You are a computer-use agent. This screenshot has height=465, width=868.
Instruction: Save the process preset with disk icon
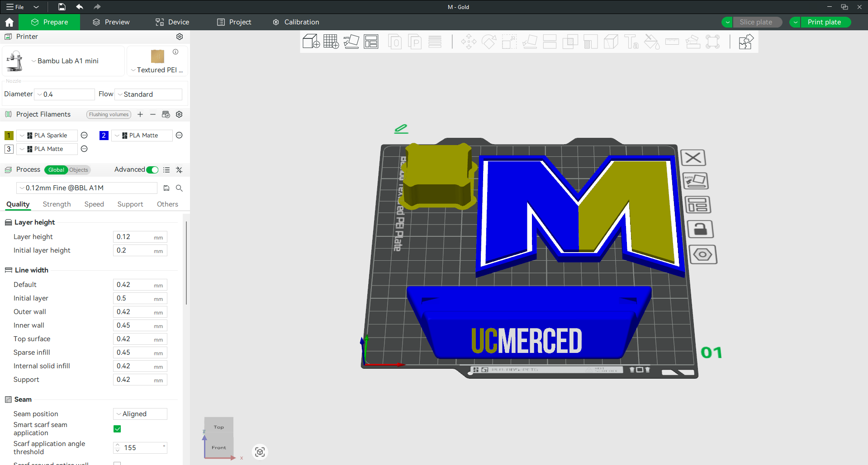coord(166,188)
